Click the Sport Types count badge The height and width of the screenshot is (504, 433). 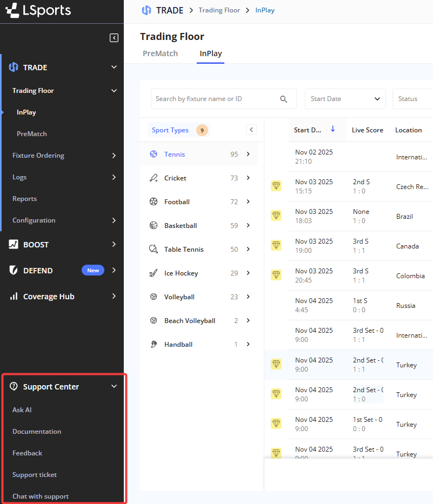click(202, 130)
